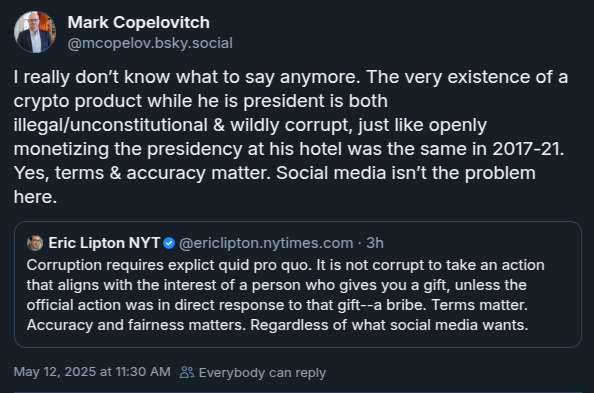The image size is (594, 393).
Task: Open the May 12, 2025 post timestamp
Action: tap(92, 372)
